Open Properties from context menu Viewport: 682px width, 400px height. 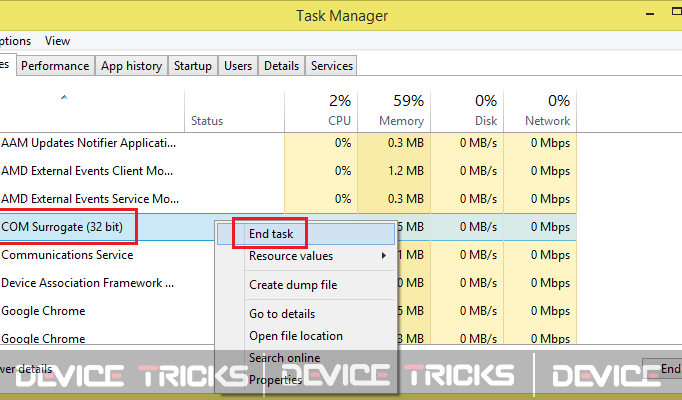306,380
